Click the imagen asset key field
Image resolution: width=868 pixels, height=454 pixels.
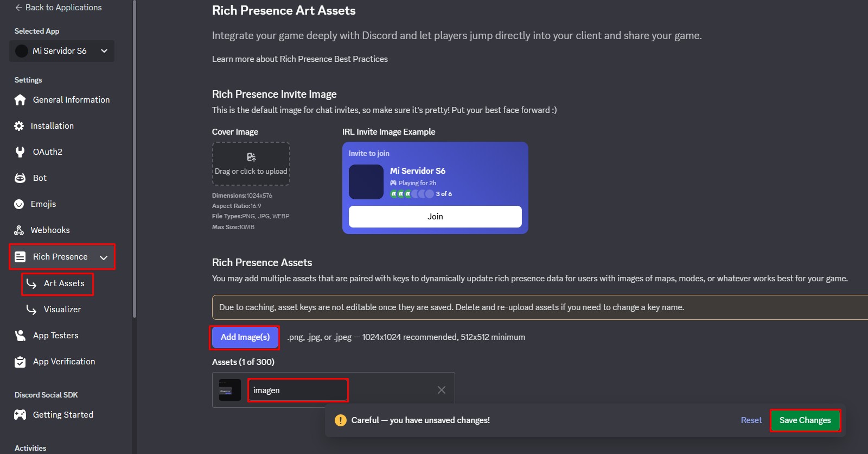point(297,390)
